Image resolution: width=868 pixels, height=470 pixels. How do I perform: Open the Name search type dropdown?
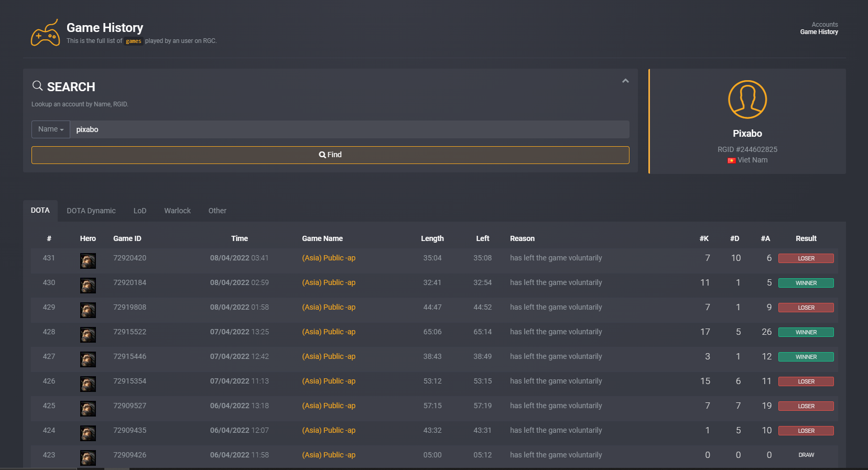(x=51, y=129)
